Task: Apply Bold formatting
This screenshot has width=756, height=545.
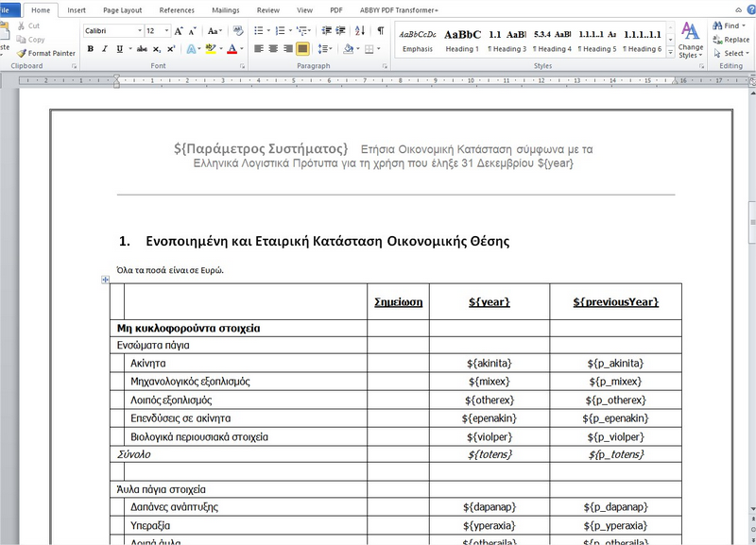Action: (90, 49)
